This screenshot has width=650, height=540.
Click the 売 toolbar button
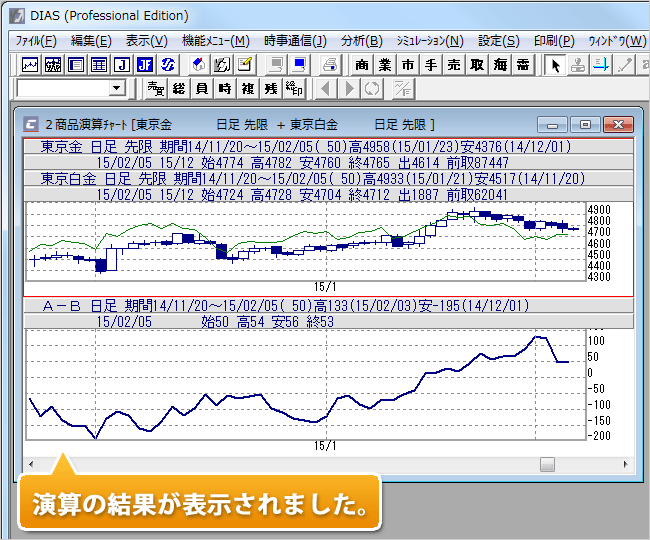(x=454, y=65)
